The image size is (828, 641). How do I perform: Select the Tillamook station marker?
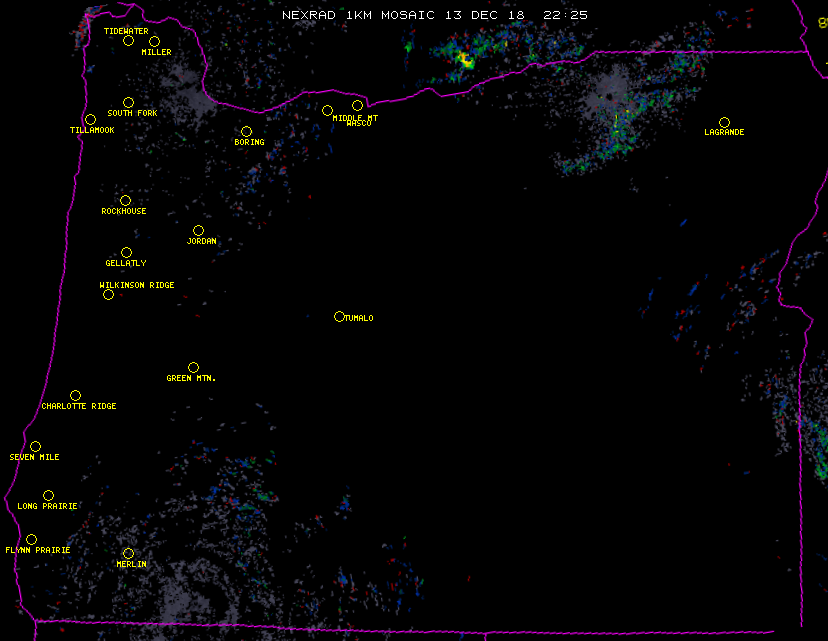pyautogui.click(x=90, y=120)
